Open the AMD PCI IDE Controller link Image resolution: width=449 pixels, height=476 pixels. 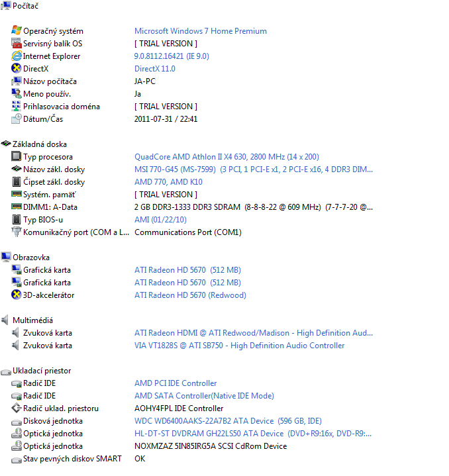[175, 383]
